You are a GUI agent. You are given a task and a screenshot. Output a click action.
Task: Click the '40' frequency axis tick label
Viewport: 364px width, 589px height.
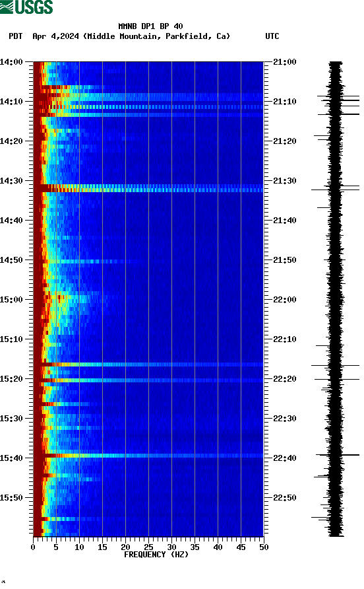[218, 547]
